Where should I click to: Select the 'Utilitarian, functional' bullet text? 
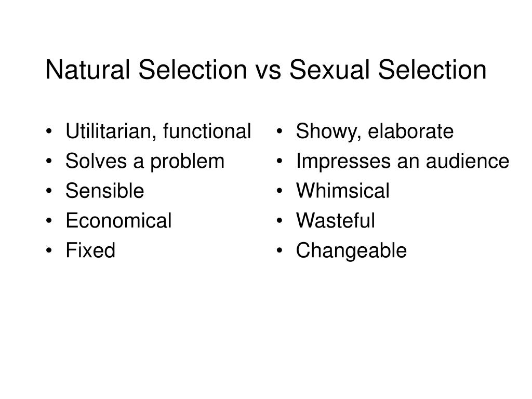[x=158, y=131]
